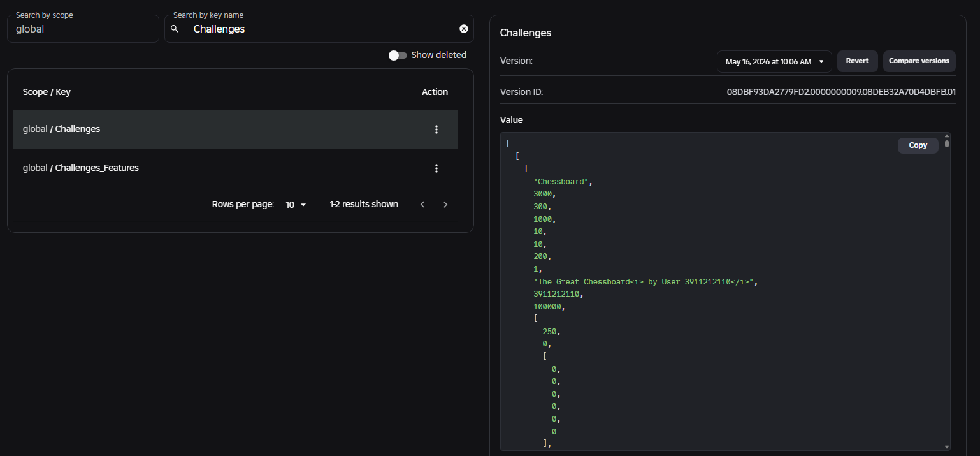
Task: Open the version date dropdown
Action: (x=774, y=62)
